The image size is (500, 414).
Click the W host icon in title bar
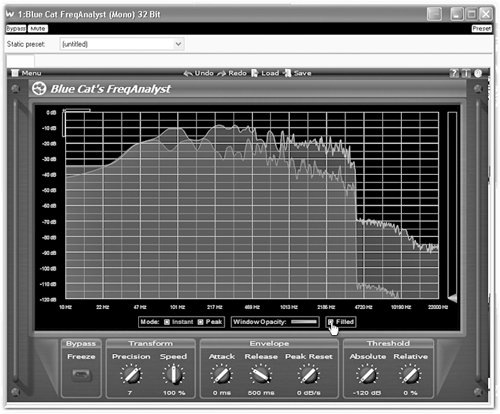click(10, 14)
